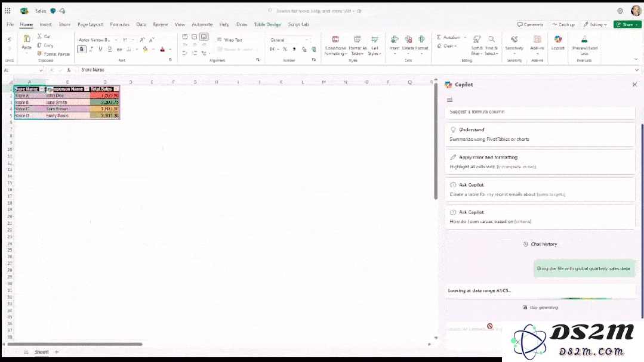Open the Sort & Filter icon

(477, 39)
